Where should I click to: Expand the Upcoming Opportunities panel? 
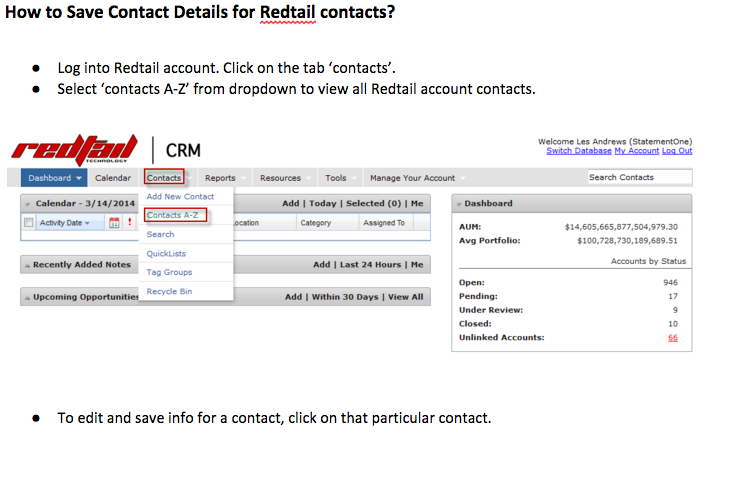(27, 298)
